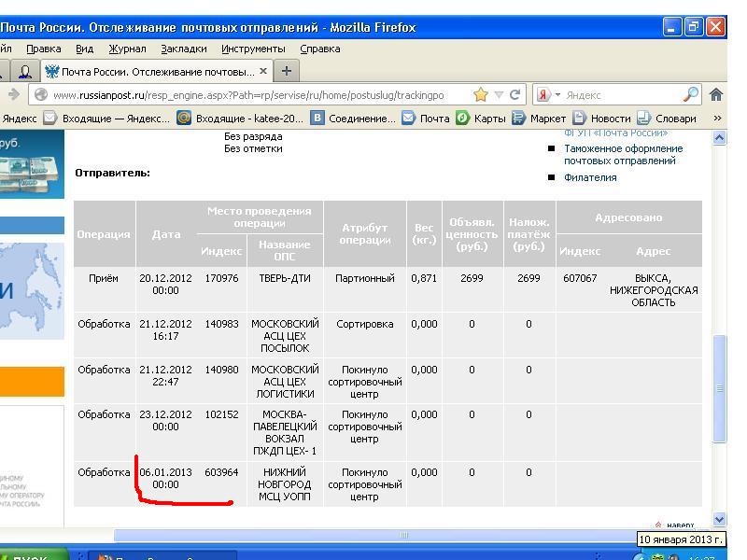The width and height of the screenshot is (747, 560).
Task: Open the Словари bookmark
Action: pyautogui.click(x=666, y=119)
